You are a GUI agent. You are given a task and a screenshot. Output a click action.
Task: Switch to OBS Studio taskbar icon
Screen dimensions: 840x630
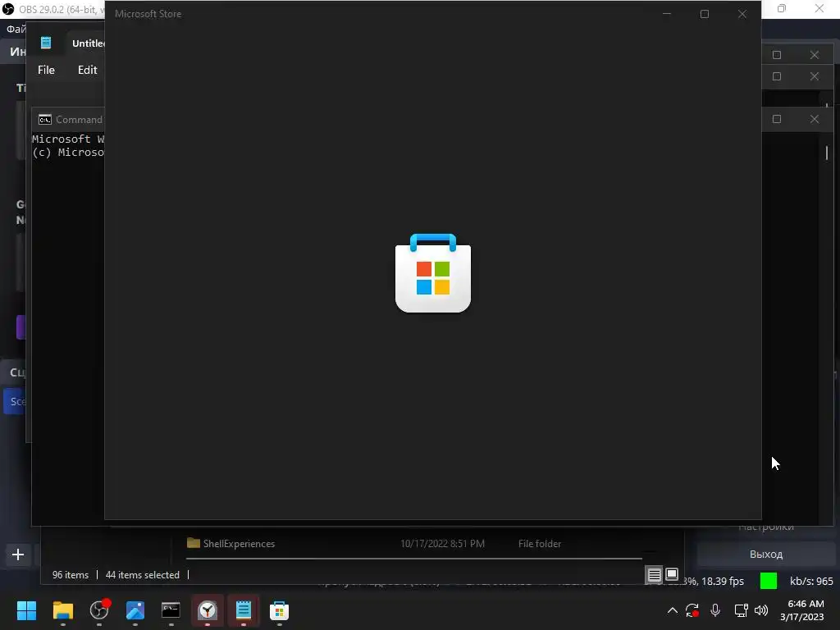99,610
